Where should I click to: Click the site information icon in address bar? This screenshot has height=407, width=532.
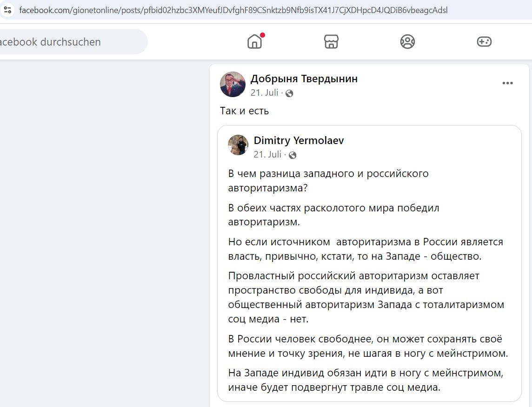7,10
